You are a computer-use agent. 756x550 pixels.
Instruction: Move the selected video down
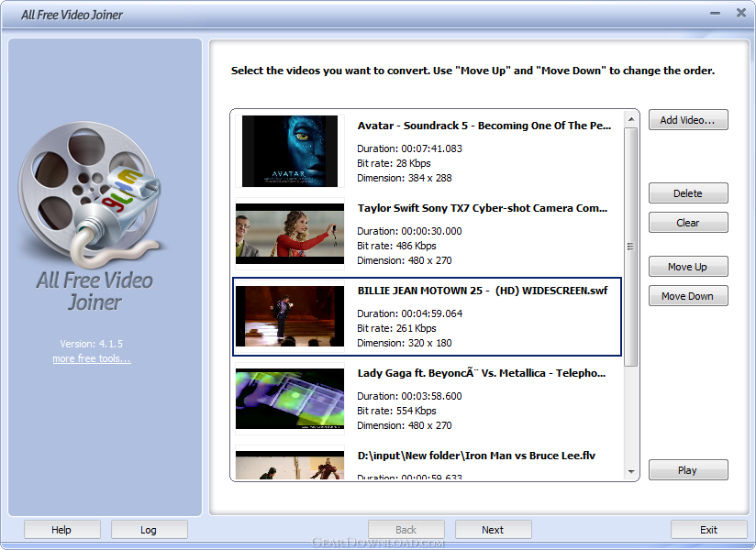point(688,296)
